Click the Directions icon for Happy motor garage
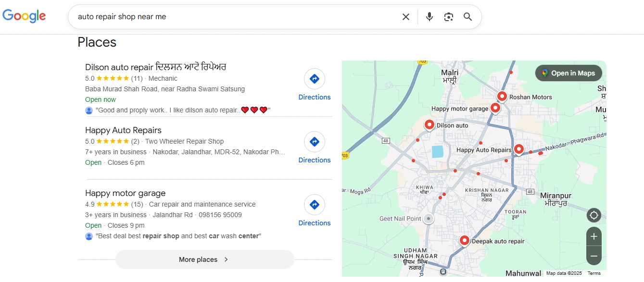 tap(314, 204)
